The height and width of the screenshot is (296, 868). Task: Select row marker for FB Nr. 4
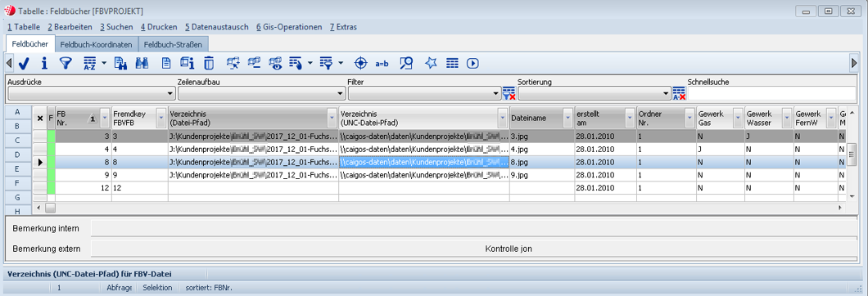click(40, 150)
